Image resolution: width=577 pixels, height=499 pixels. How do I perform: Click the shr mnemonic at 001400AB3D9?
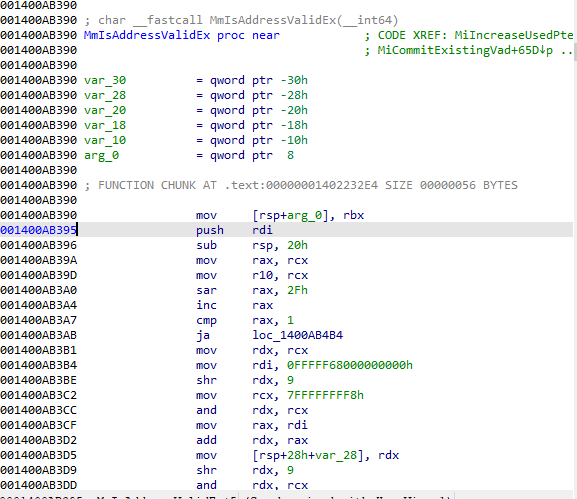point(206,471)
